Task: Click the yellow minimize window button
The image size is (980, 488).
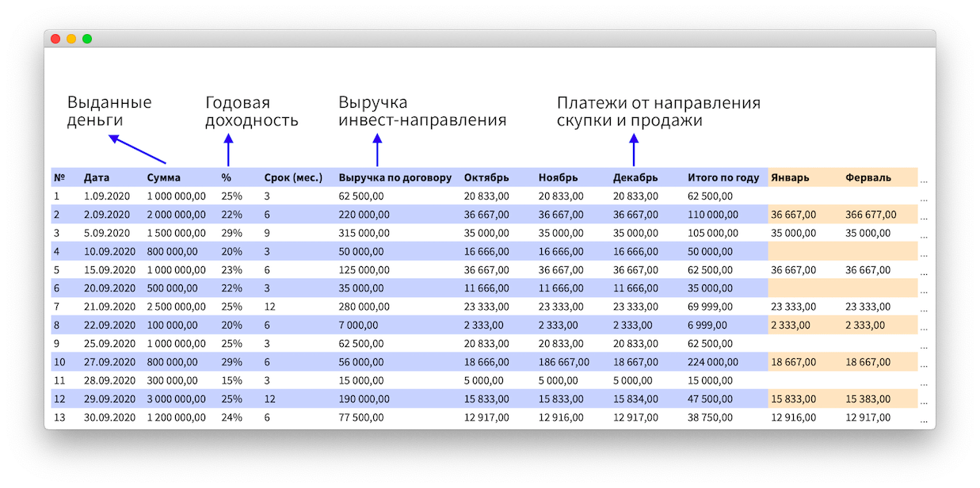Action: [x=71, y=39]
